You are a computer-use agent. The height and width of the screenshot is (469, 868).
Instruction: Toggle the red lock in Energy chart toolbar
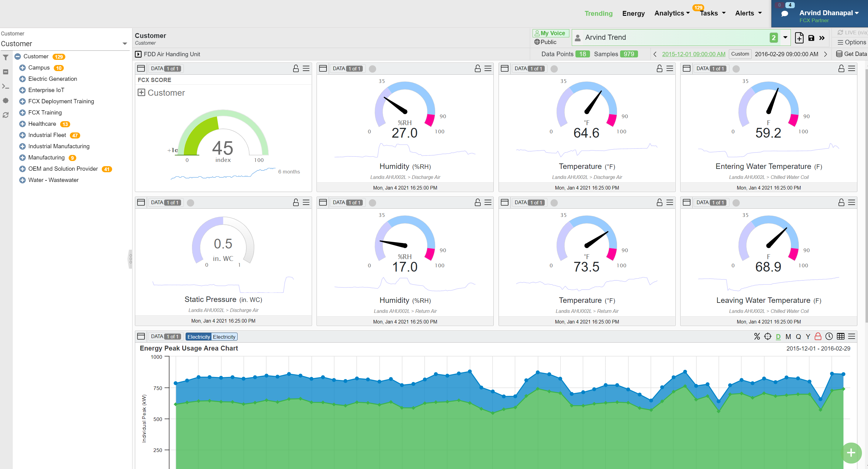818,336
